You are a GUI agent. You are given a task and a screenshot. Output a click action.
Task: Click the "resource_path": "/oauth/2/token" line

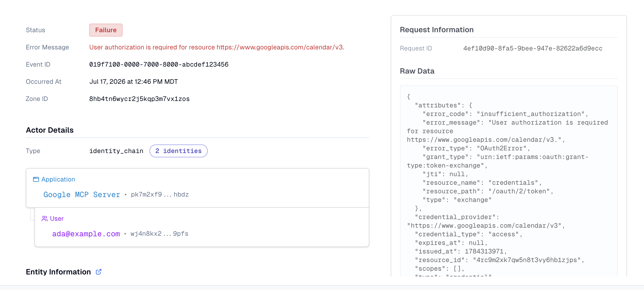point(488,191)
